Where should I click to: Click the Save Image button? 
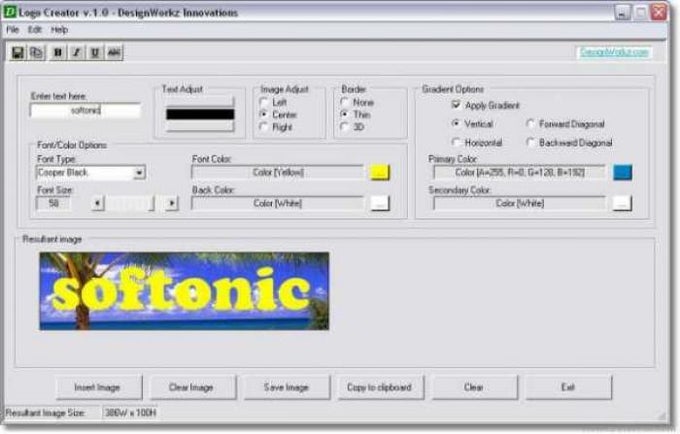coord(287,388)
